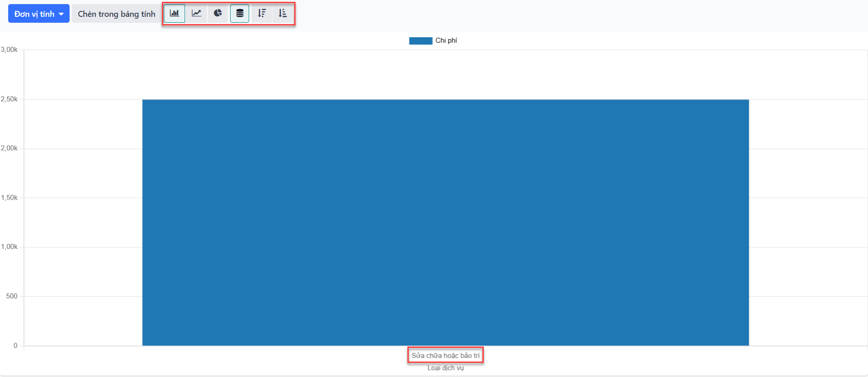This screenshot has height=377, width=868.
Task: Click Chèn trong bảng tính button
Action: (116, 14)
